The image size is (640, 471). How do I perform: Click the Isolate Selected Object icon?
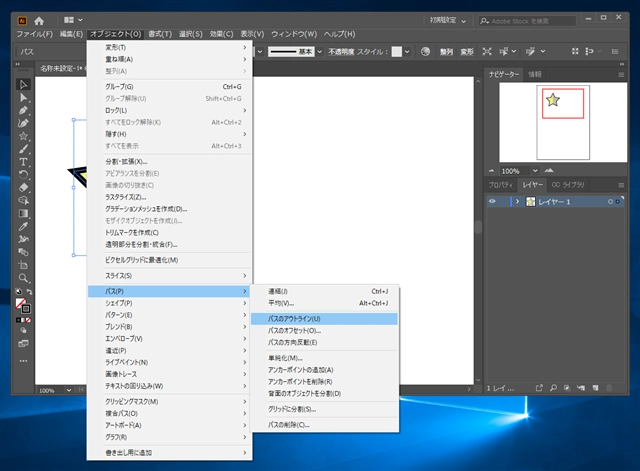(487, 51)
